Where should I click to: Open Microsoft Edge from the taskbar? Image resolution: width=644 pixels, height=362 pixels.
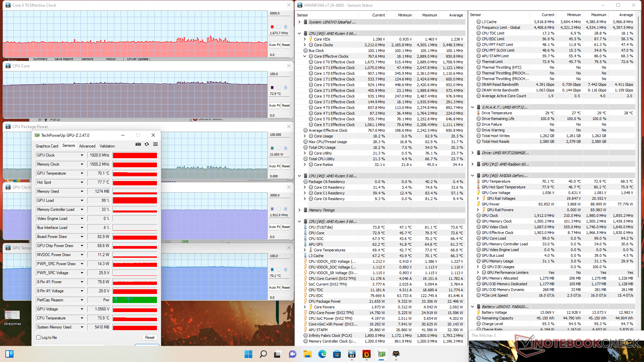click(x=322, y=354)
